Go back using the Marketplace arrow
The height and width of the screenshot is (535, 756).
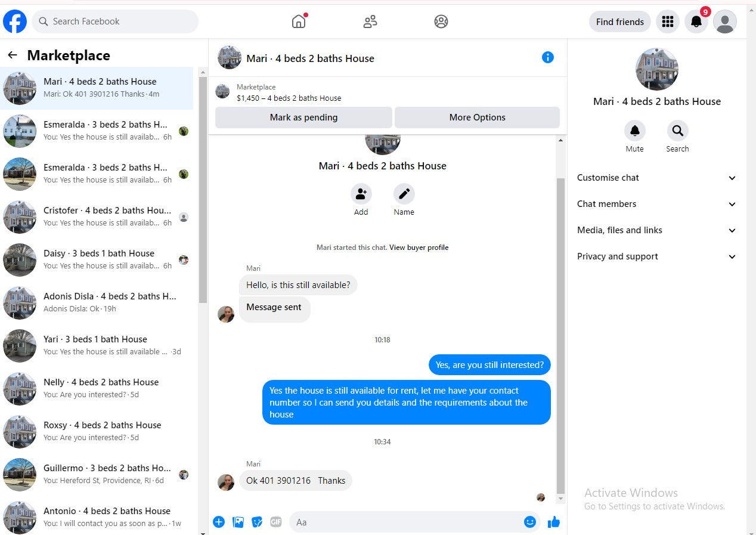click(13, 55)
